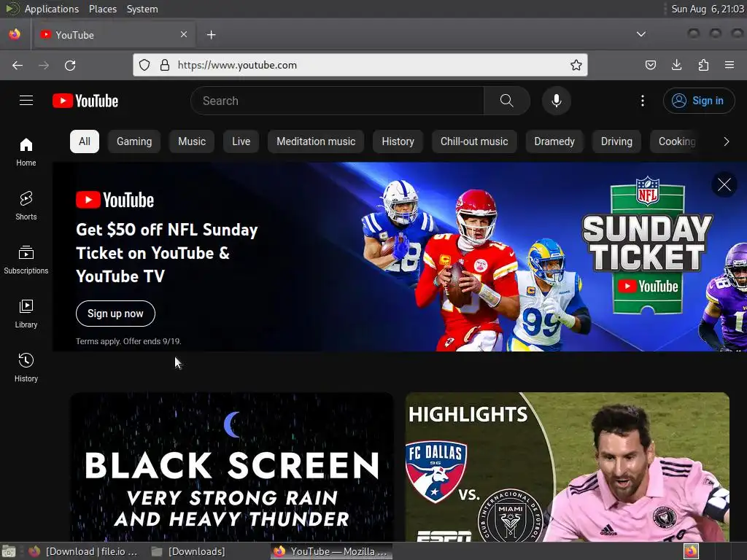Open the Places menu in top panel
This screenshot has height=560, width=747.
point(103,9)
